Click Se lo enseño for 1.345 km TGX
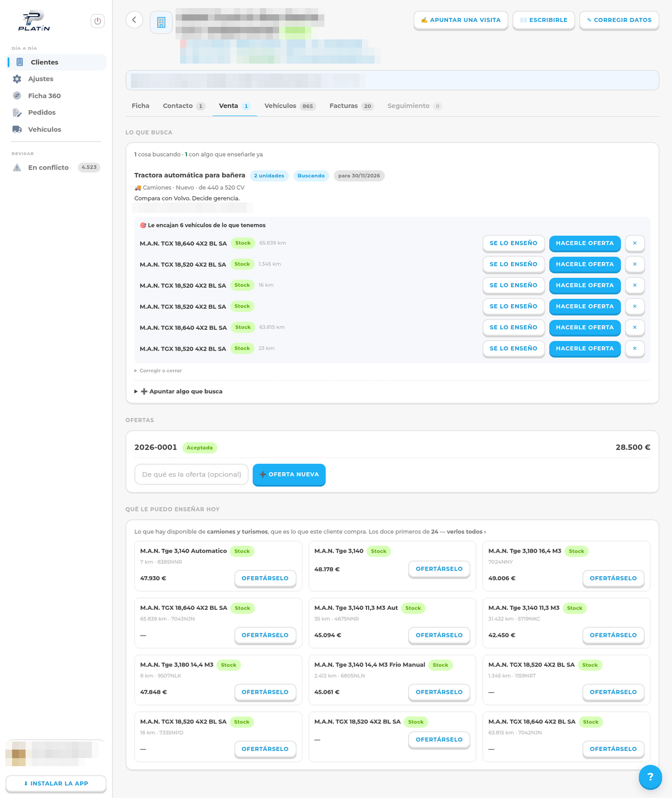672x798 pixels. pos(514,264)
